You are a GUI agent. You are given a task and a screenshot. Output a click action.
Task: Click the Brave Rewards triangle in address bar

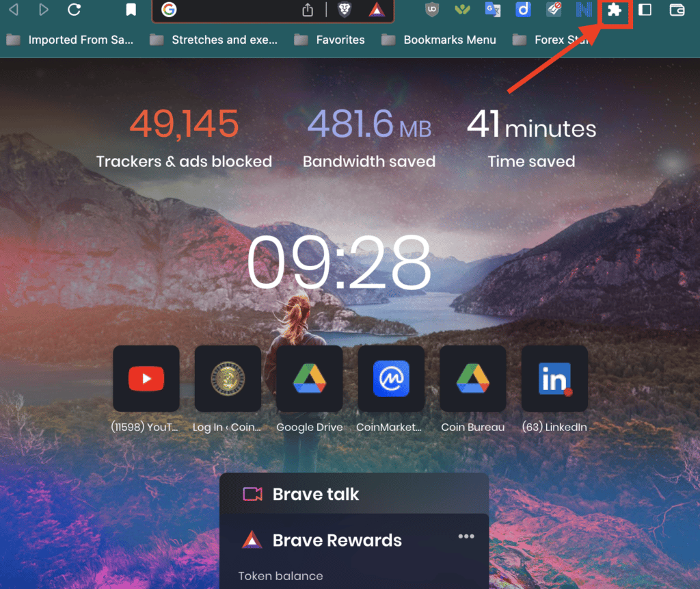coord(375,10)
